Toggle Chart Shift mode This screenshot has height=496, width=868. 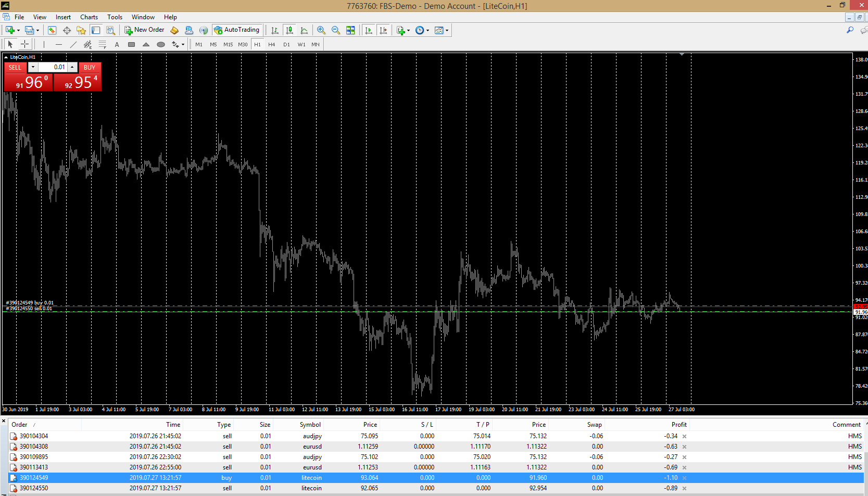(384, 30)
